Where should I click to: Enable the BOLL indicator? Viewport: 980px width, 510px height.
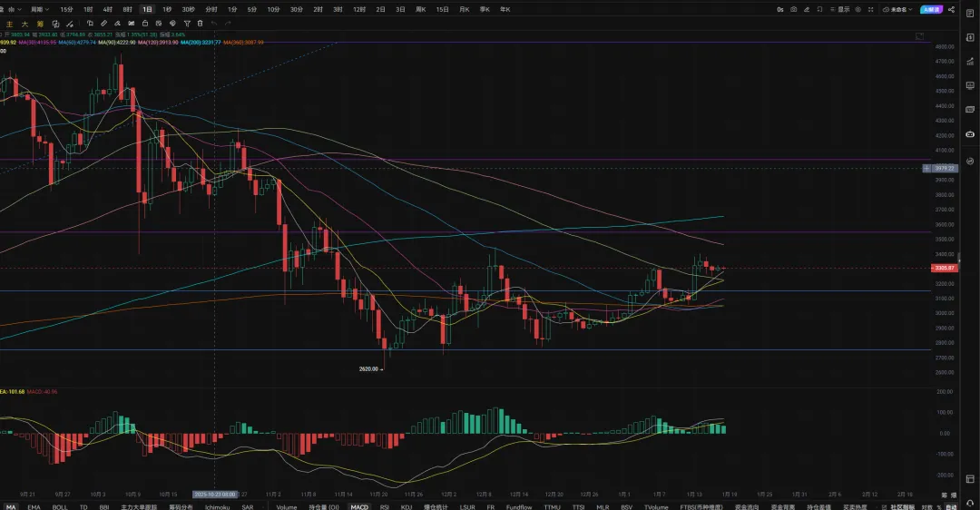pos(60,507)
